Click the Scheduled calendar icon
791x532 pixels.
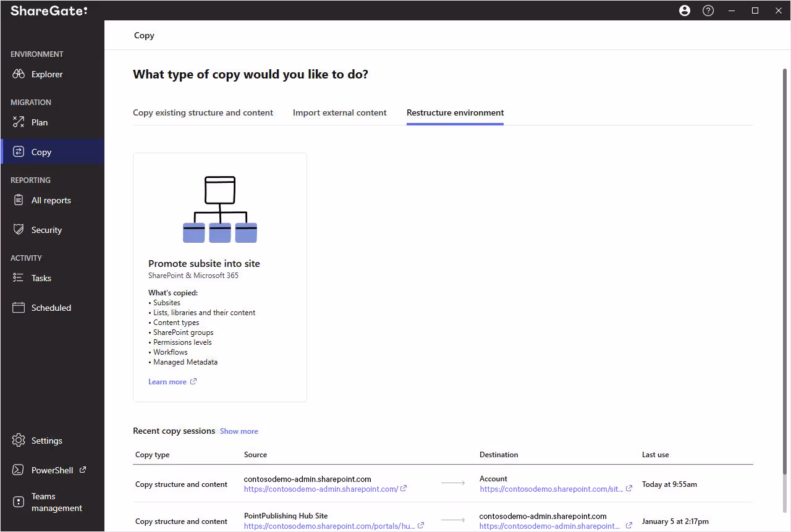click(x=19, y=308)
